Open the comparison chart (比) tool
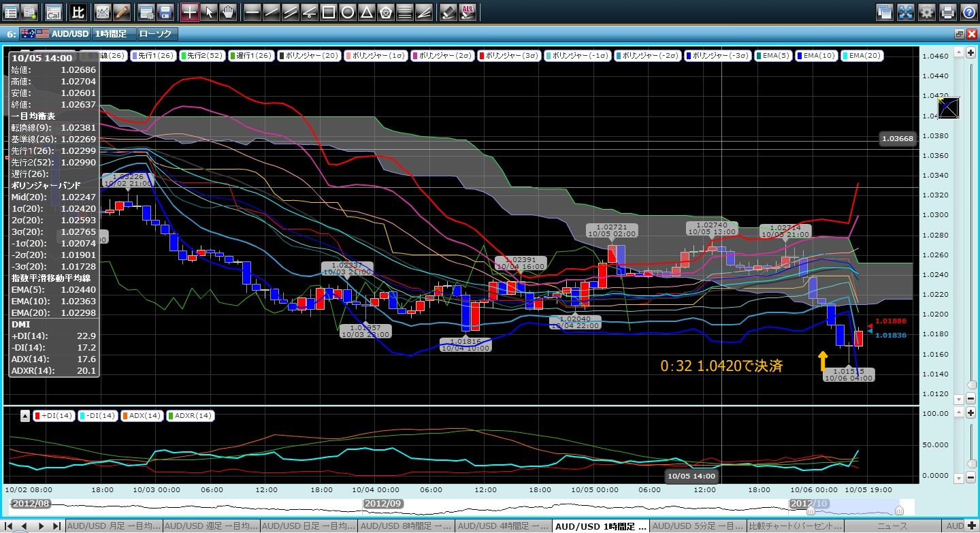 point(78,12)
